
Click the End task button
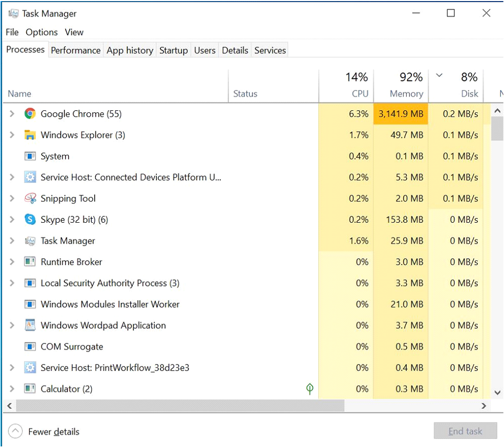pos(465,431)
